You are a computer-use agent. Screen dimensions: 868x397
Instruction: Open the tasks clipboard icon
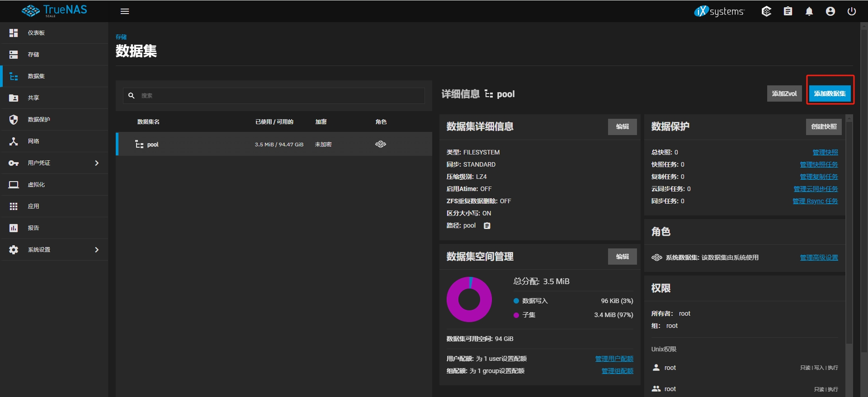pos(788,11)
